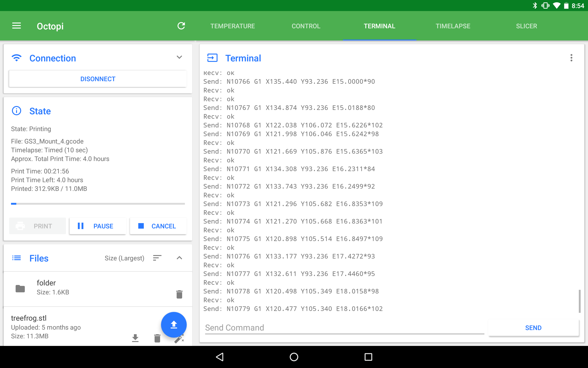Click the disabled PRINT button

click(37, 226)
